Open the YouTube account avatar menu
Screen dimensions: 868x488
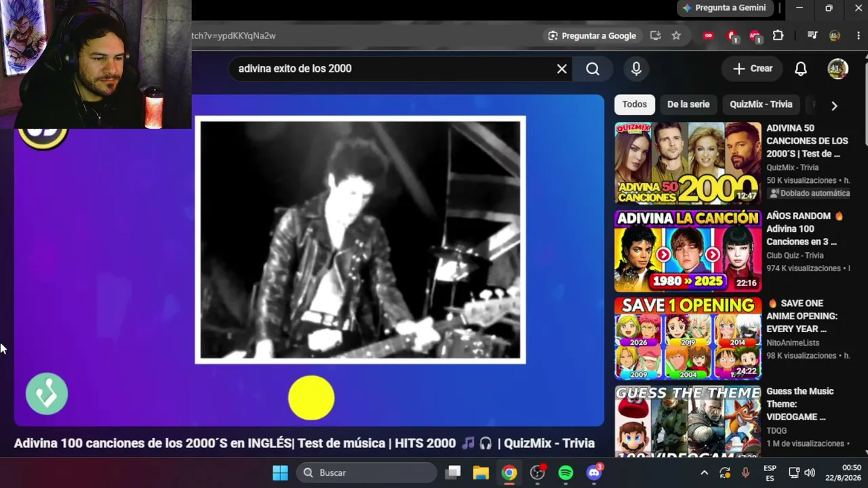click(837, 68)
